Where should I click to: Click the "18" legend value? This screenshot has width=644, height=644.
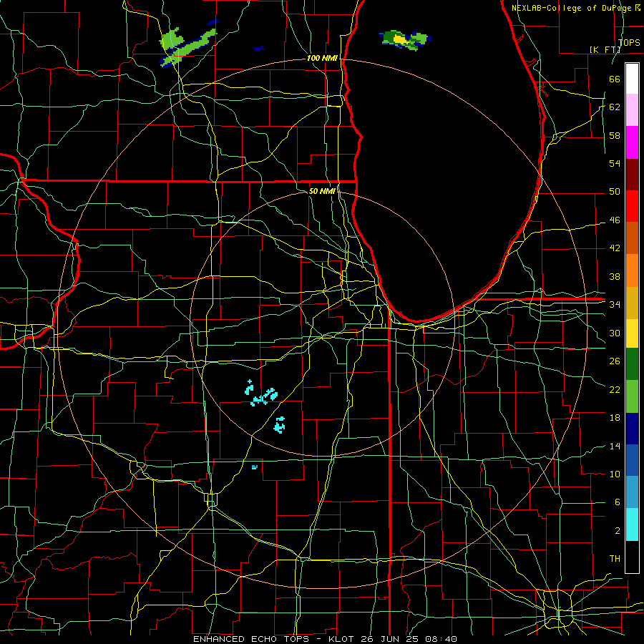[x=615, y=418]
